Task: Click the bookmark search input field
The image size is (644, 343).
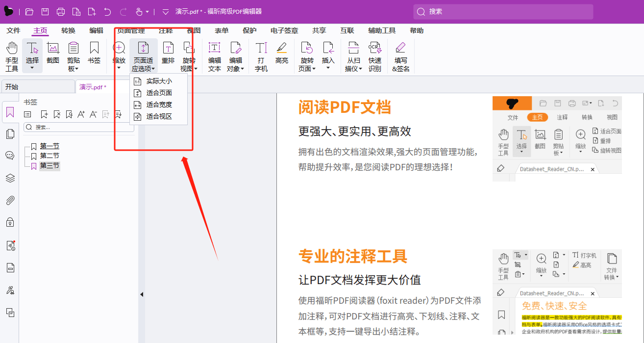Action: coord(78,127)
